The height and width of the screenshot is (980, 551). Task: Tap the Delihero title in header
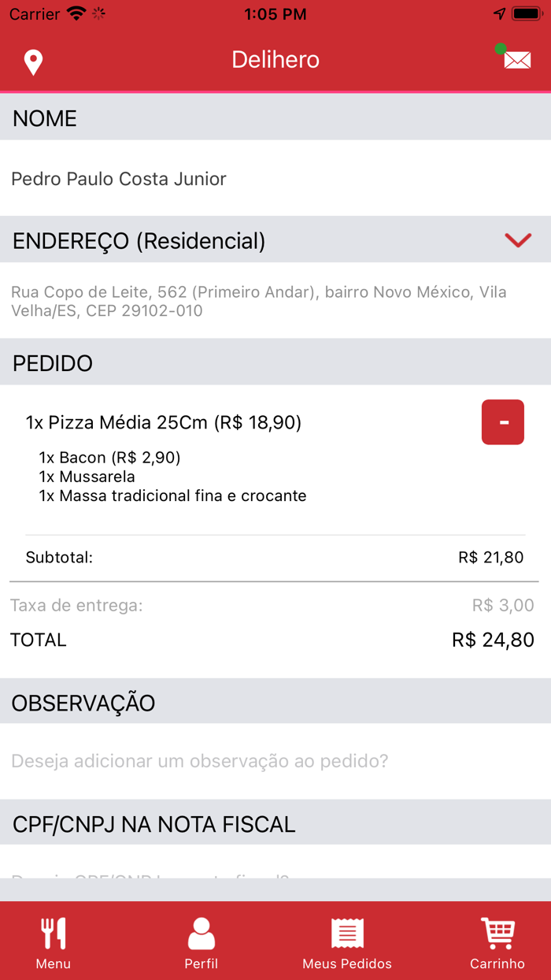[275, 59]
